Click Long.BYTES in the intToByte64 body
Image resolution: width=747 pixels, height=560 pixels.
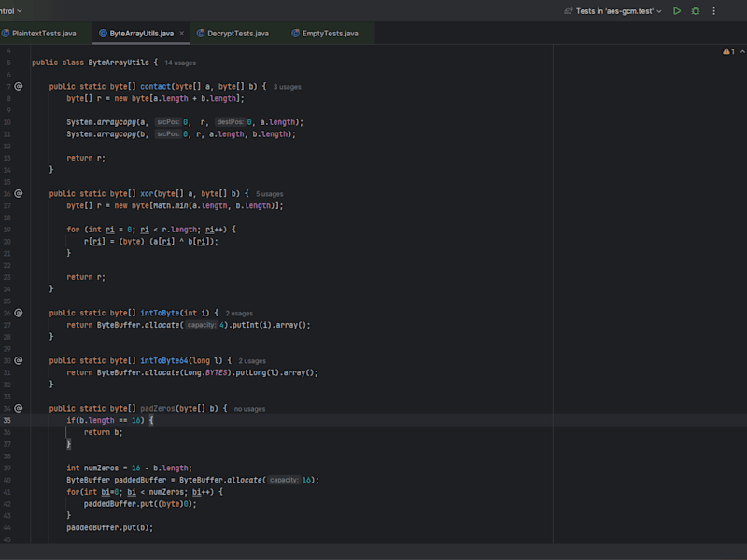205,372
